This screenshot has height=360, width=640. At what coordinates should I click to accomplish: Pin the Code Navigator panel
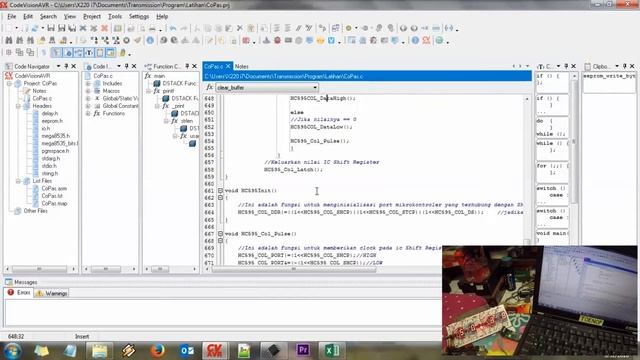point(66,66)
